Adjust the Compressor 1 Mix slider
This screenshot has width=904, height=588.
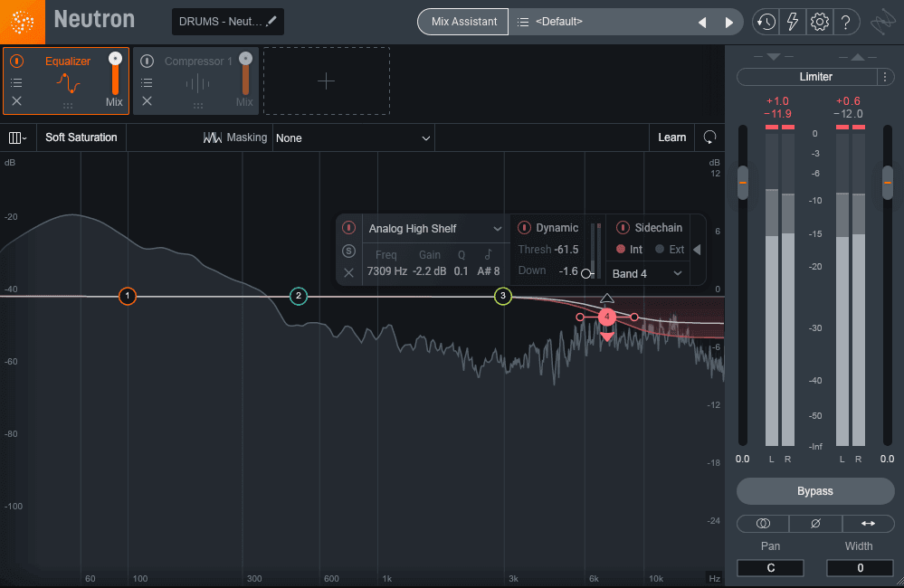[x=245, y=74]
